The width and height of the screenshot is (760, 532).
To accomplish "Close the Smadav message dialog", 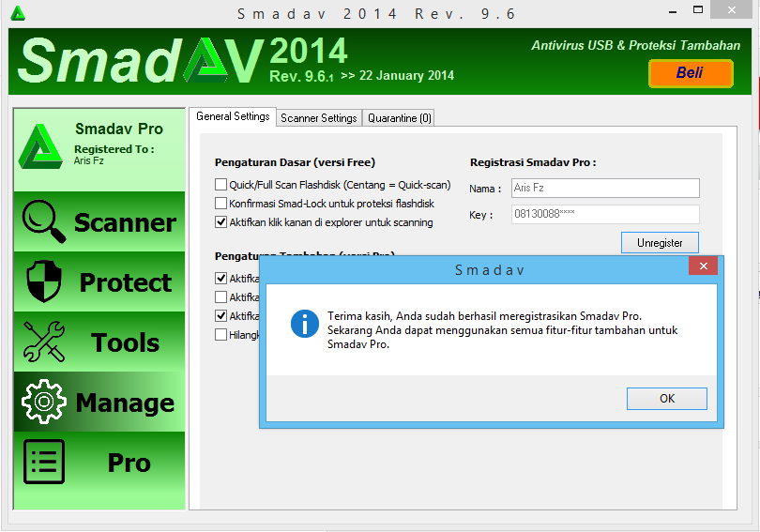I will point(703,266).
